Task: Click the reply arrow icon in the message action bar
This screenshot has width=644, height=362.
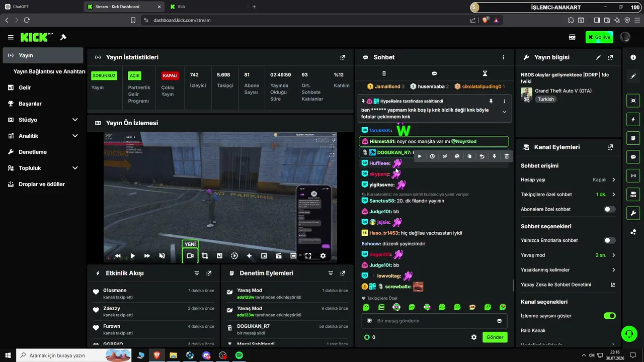Action: point(482,156)
